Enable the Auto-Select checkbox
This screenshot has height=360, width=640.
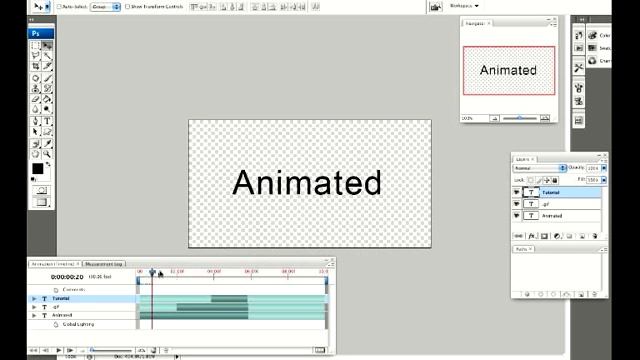[x=59, y=7]
